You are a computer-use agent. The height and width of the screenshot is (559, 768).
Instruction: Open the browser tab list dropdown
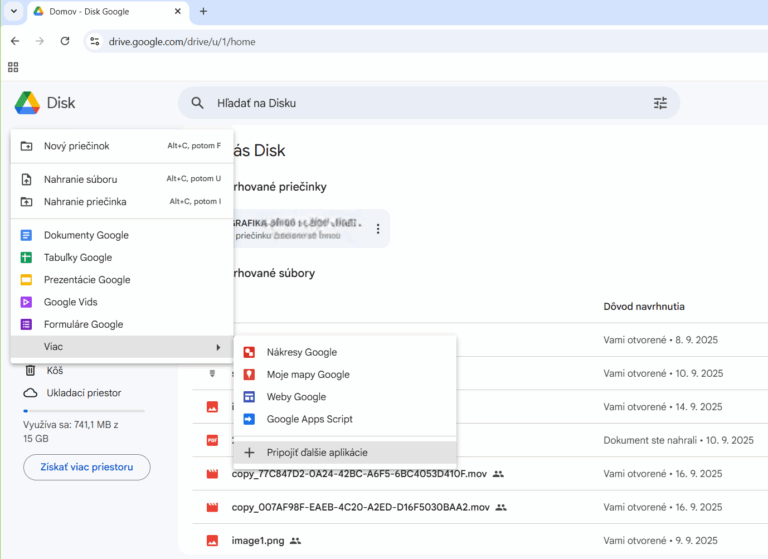pyautogui.click(x=14, y=11)
